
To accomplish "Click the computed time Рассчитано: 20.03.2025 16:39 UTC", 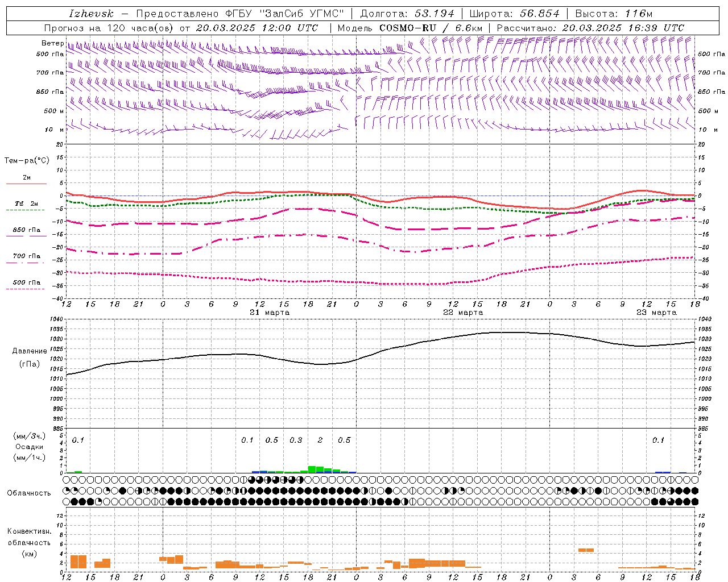I will point(590,28).
